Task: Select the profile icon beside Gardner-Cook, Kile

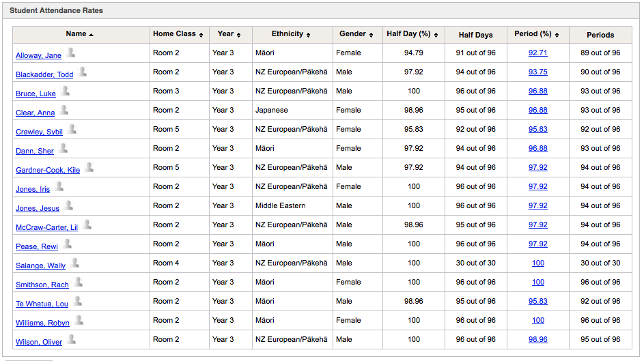Action: (x=89, y=167)
